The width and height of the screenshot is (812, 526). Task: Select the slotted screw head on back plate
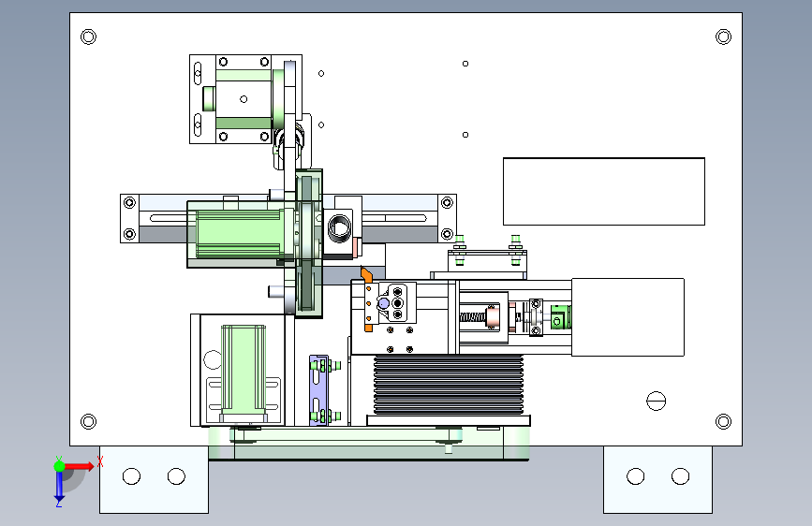[x=657, y=401]
